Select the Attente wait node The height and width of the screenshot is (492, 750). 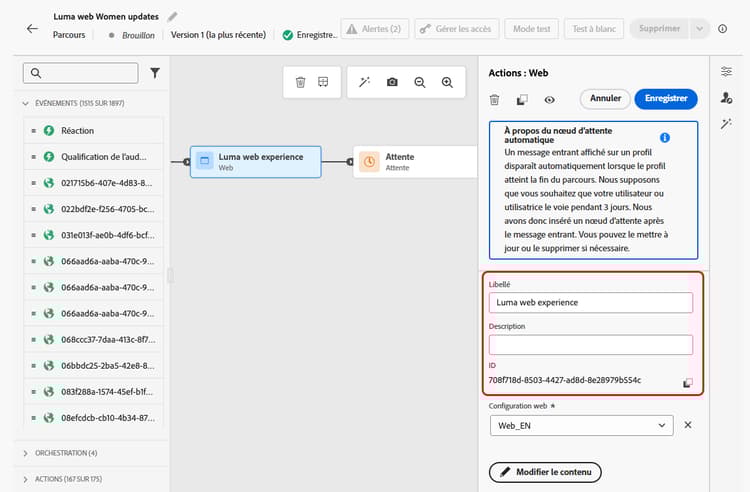point(415,162)
